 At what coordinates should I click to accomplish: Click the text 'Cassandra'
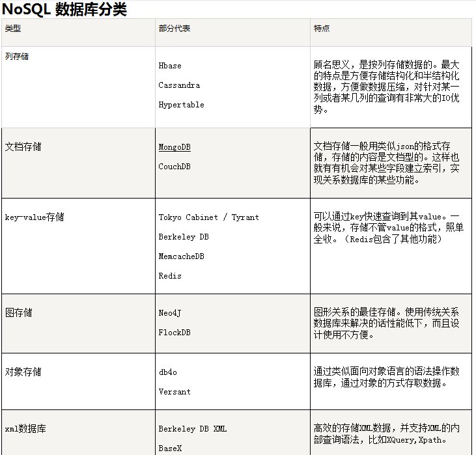(179, 85)
